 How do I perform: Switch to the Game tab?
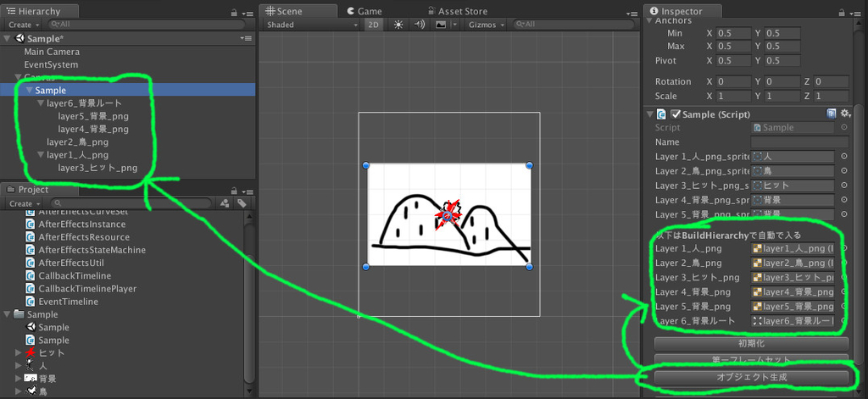pyautogui.click(x=364, y=11)
